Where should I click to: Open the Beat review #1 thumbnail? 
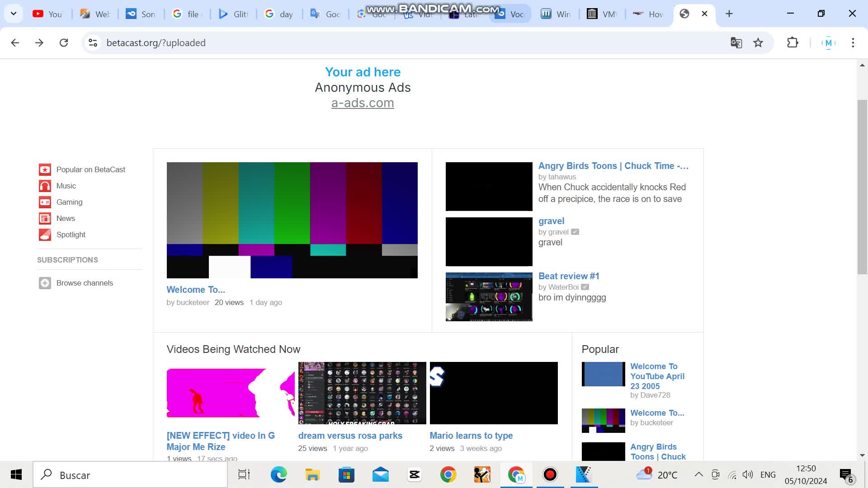pos(489,296)
